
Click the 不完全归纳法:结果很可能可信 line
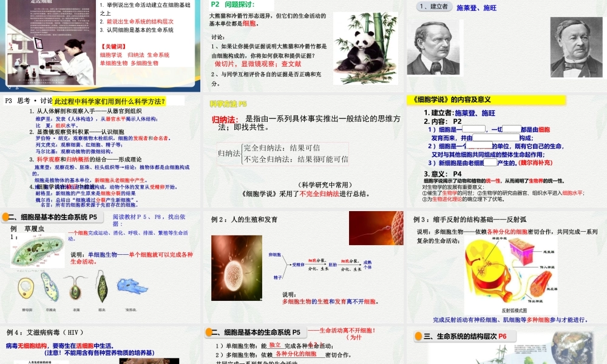[296, 159]
